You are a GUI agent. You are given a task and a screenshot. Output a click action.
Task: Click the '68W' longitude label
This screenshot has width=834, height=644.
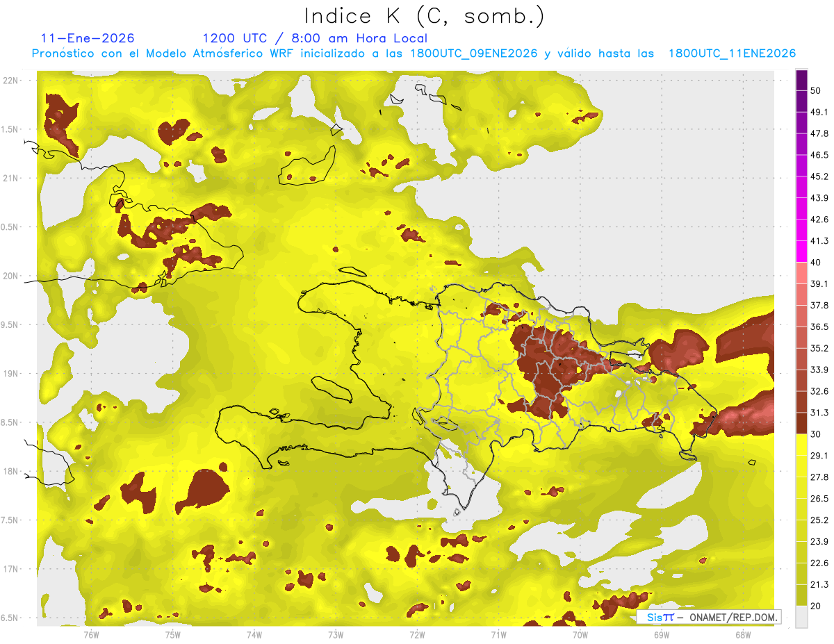[x=742, y=634]
